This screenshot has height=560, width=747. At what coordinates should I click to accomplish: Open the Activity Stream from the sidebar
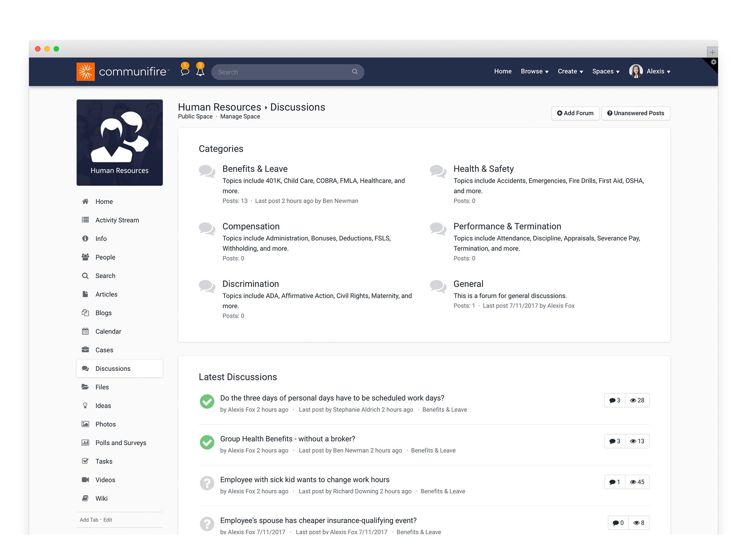(x=117, y=220)
